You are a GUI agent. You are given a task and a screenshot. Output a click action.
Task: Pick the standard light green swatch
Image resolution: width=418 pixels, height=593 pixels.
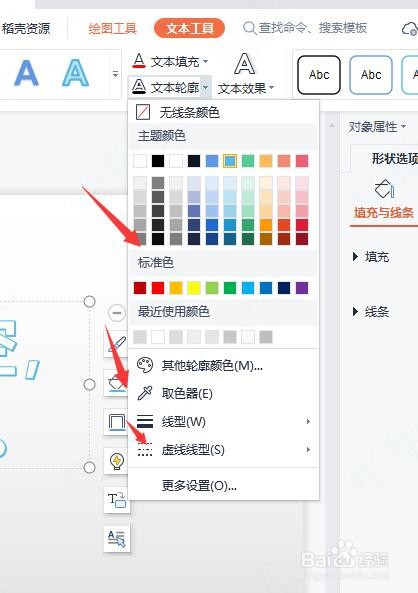point(212,288)
